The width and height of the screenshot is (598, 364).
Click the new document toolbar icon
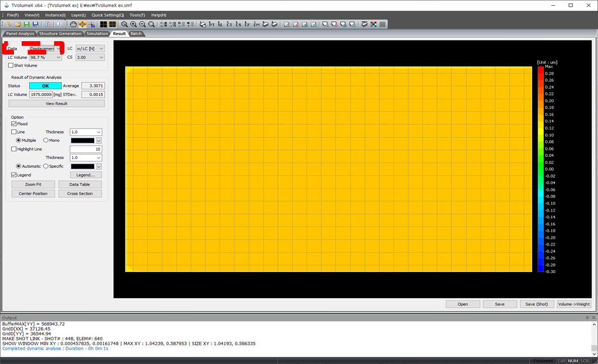(x=8, y=24)
